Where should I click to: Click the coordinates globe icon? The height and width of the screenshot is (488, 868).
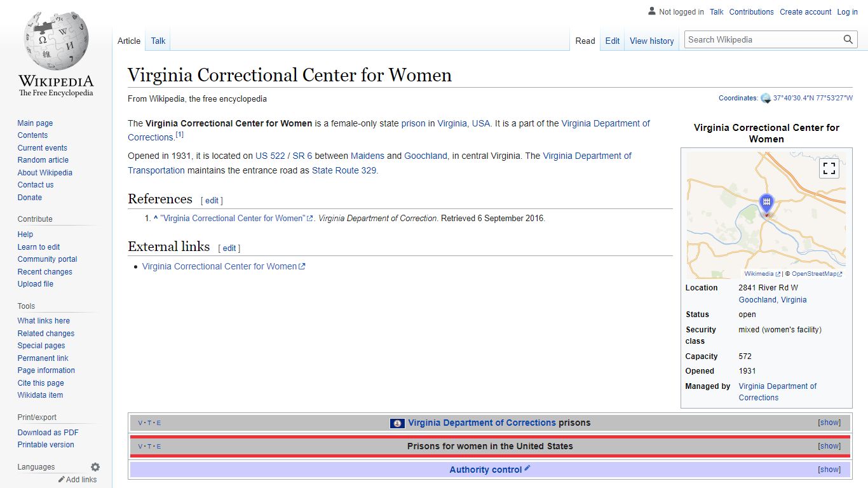click(766, 98)
